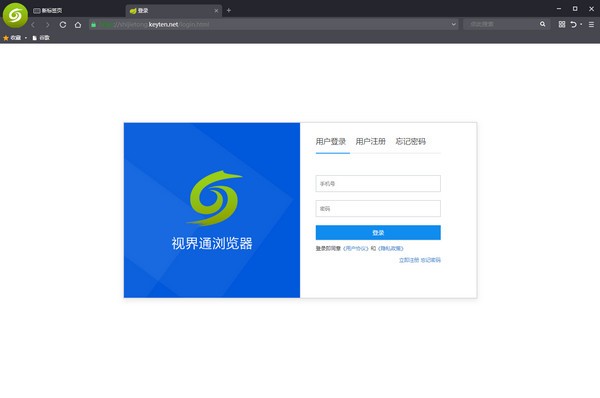Image resolution: width=600 pixels, height=398 pixels.
Task: Open the home page icon
Action: [78, 24]
